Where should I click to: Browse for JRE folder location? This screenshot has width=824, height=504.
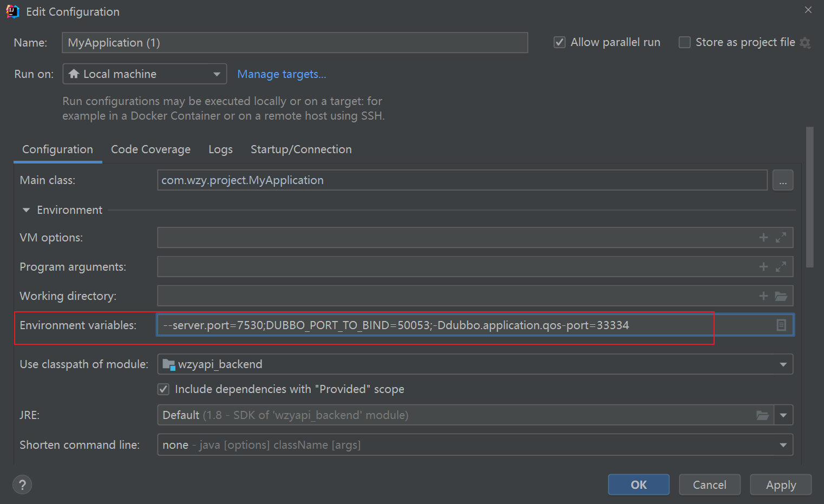click(762, 415)
